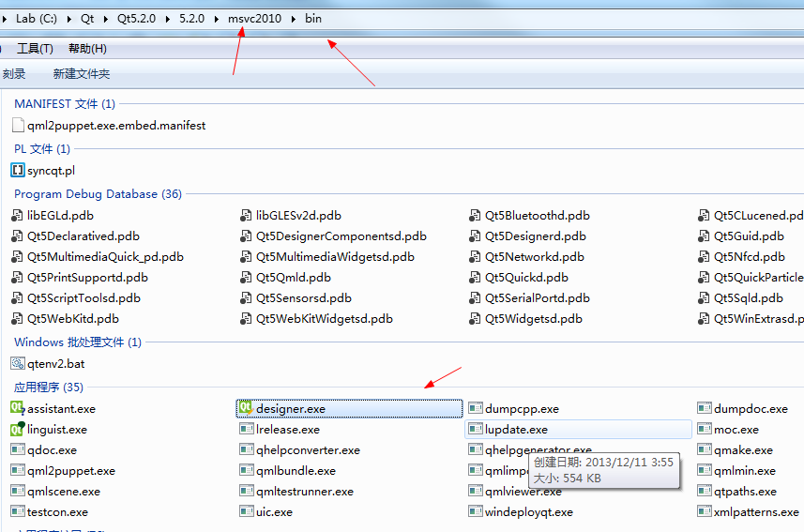Click the moc.exe application icon

point(704,429)
